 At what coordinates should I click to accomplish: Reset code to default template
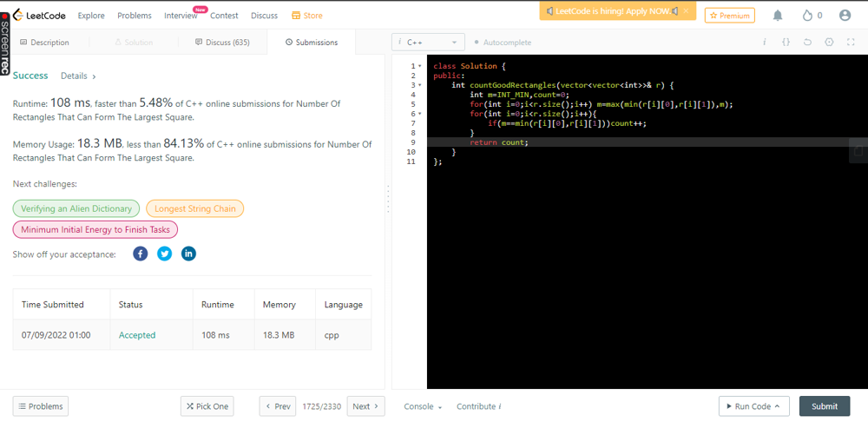tap(807, 42)
